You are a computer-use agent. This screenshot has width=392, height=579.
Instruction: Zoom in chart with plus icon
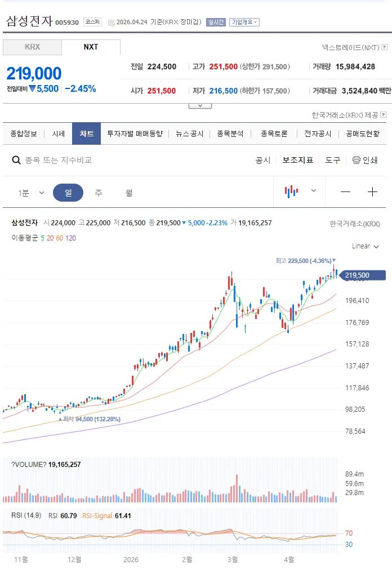click(x=372, y=191)
